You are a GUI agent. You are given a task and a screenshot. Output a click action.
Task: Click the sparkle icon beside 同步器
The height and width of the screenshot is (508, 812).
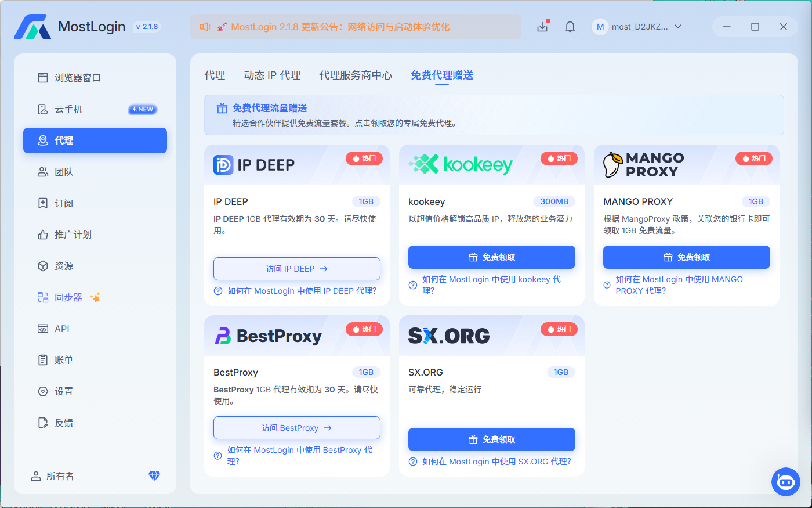pyautogui.click(x=96, y=297)
